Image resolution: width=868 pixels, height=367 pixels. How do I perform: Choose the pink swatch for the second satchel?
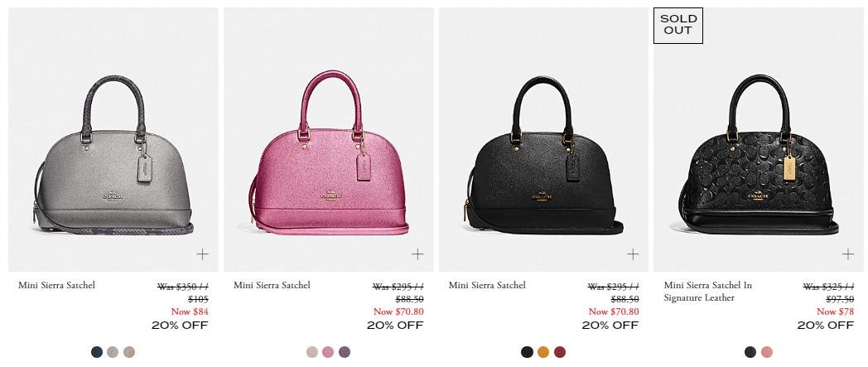coord(328,352)
